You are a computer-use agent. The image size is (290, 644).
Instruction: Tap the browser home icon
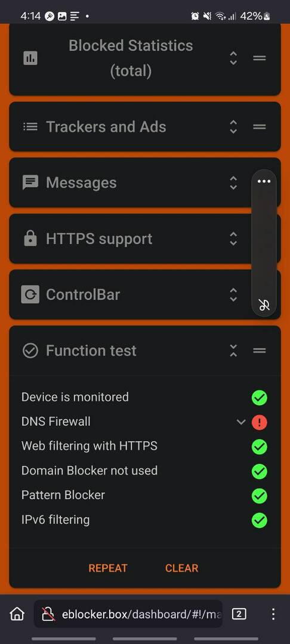pos(17,614)
